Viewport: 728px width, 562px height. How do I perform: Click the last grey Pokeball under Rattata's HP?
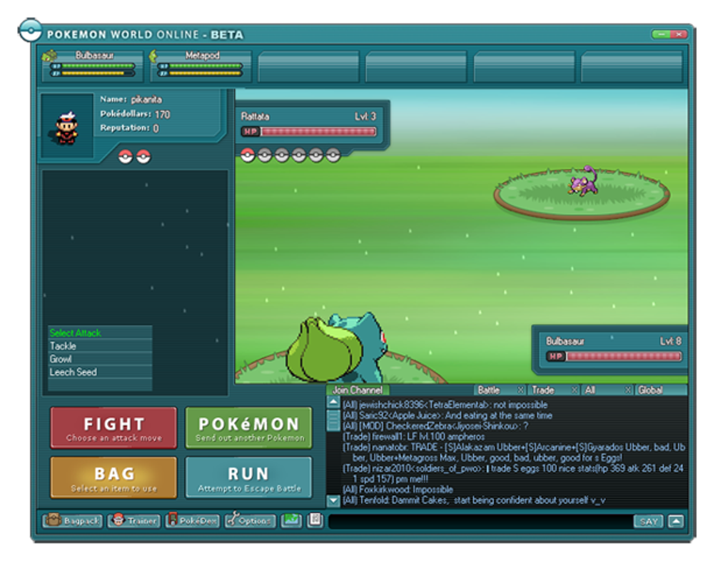tap(333, 155)
